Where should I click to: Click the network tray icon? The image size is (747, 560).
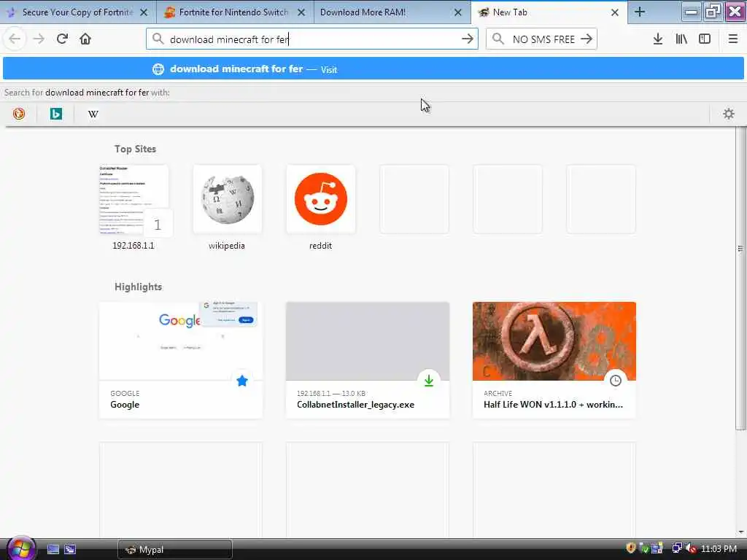[x=676, y=548]
